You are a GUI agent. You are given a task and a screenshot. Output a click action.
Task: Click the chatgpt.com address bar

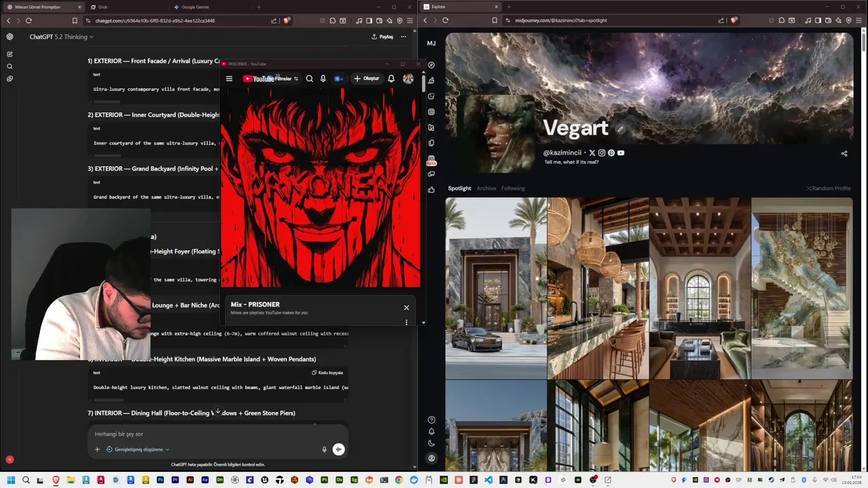point(180,20)
